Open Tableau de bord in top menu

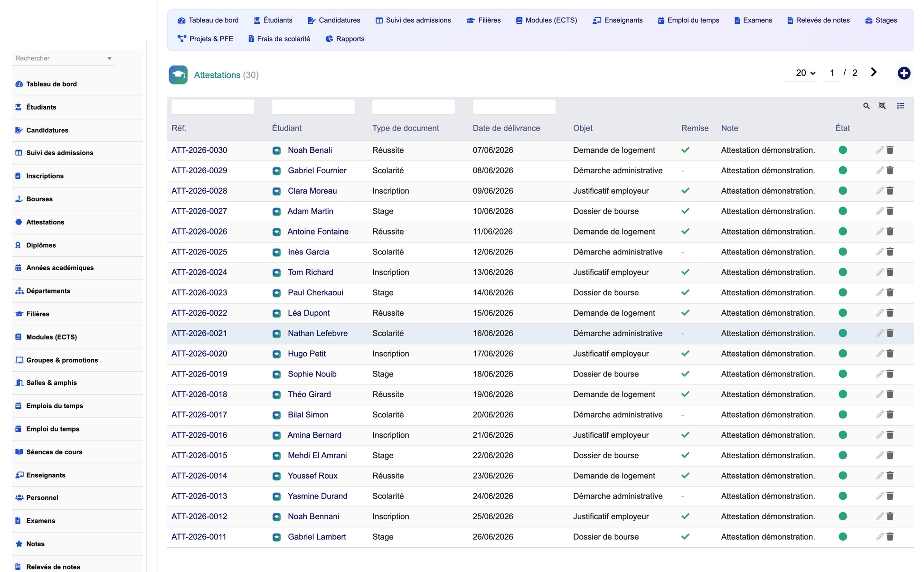click(x=208, y=20)
